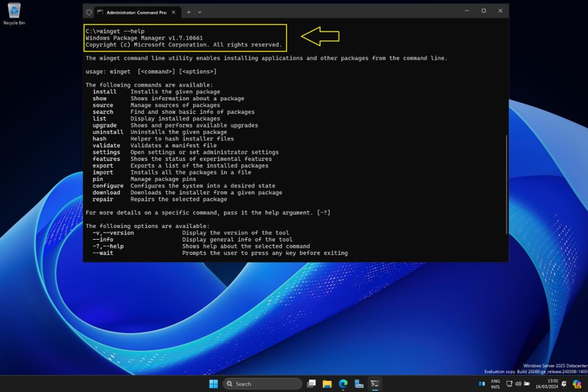
Task: Click the volume speaker tray icon
Action: click(518, 384)
